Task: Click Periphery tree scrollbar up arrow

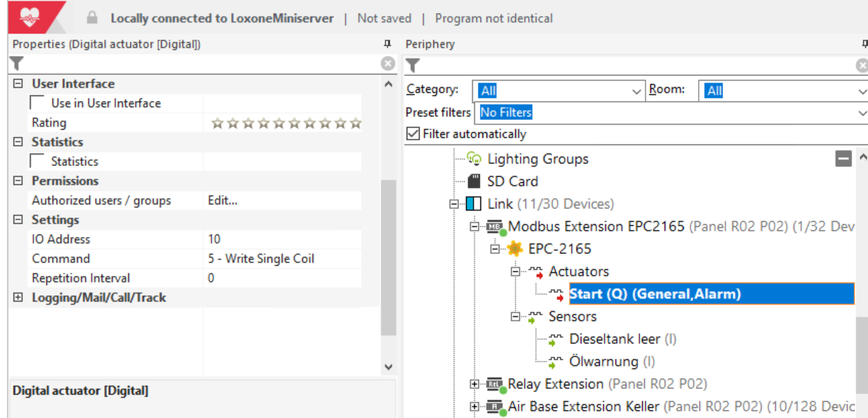Action: [863, 158]
